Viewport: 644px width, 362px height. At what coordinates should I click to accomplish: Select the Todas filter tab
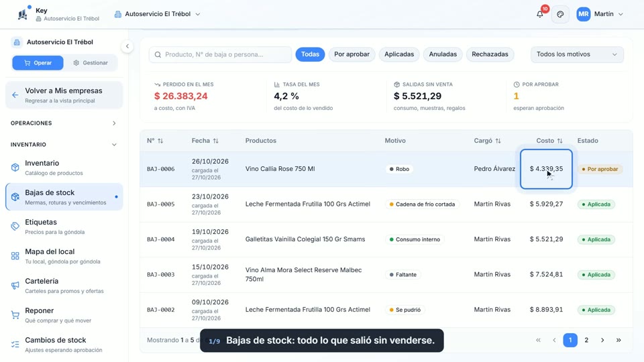coord(310,54)
